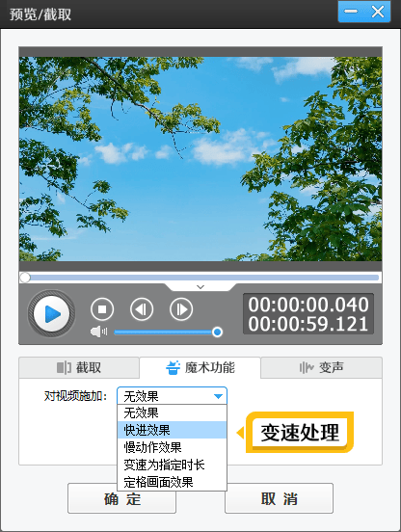Step forward one frame
This screenshot has width=401, height=532.
[181, 309]
